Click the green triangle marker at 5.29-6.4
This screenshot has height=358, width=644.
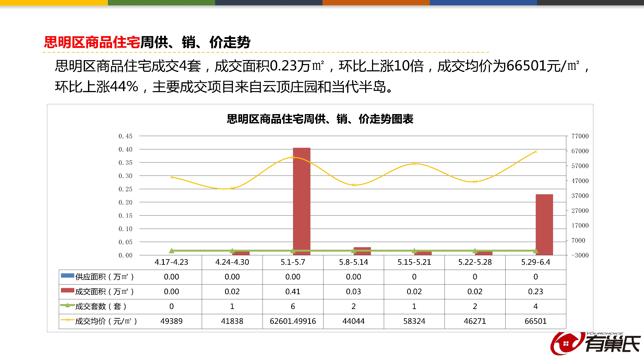coord(536,250)
